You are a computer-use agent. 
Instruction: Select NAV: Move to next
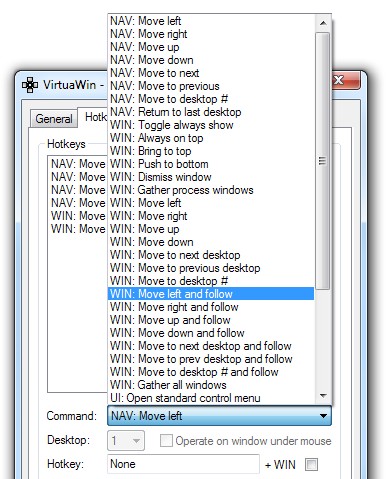[211, 73]
